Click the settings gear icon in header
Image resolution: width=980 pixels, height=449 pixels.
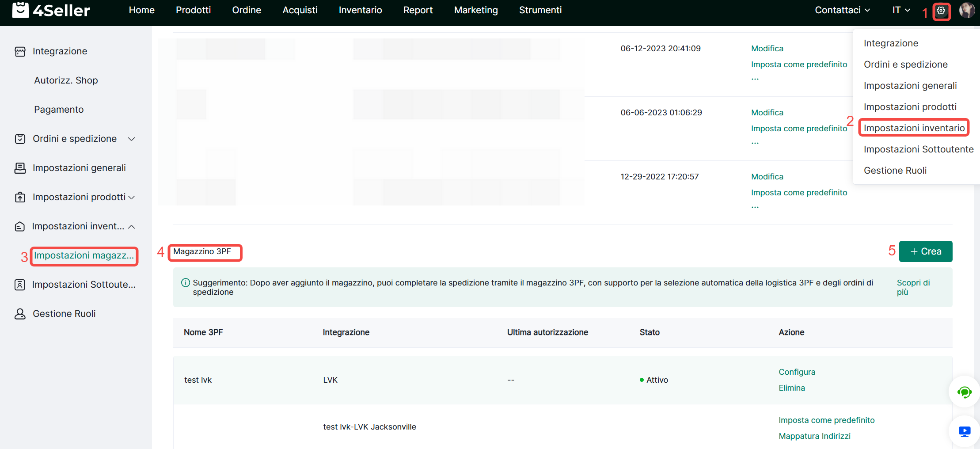tap(941, 11)
